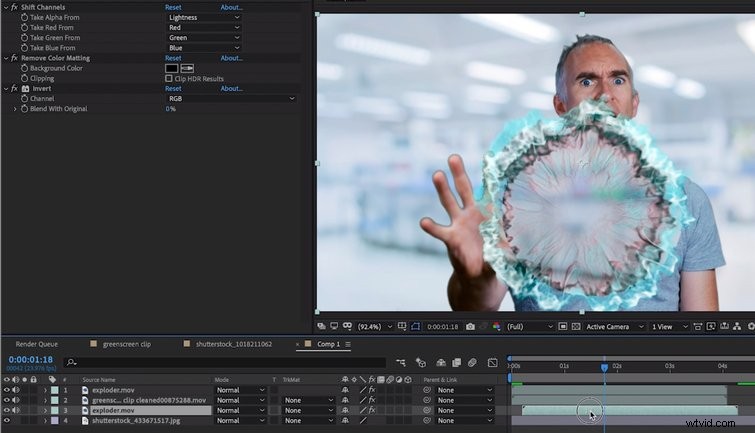Open the composition mini-flowchart in timeline

coord(401,362)
